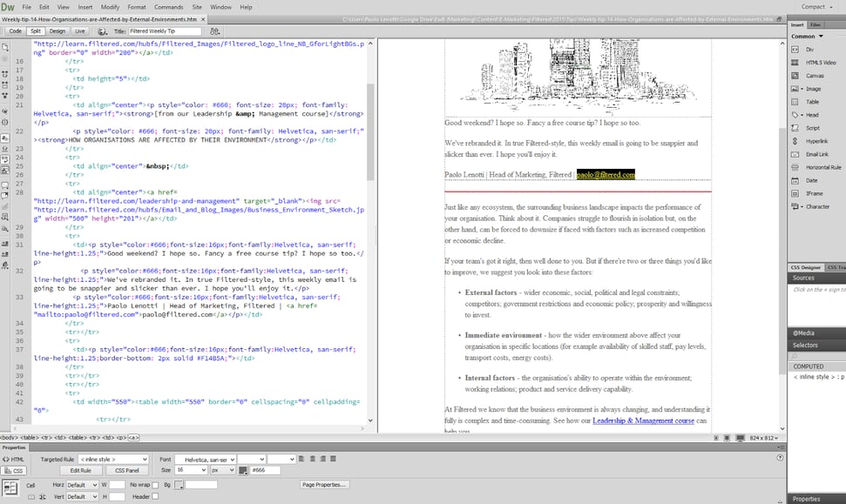846x504 pixels.
Task: Open the Vert alignment dropdown
Action: pyautogui.click(x=82, y=496)
